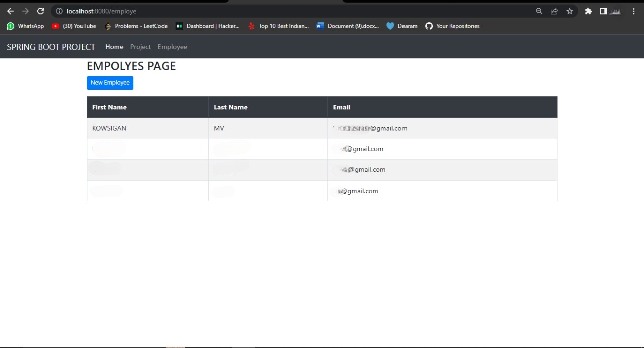Image resolution: width=644 pixels, height=348 pixels.
Task: Open the Chrome three-dot menu
Action: point(633,11)
